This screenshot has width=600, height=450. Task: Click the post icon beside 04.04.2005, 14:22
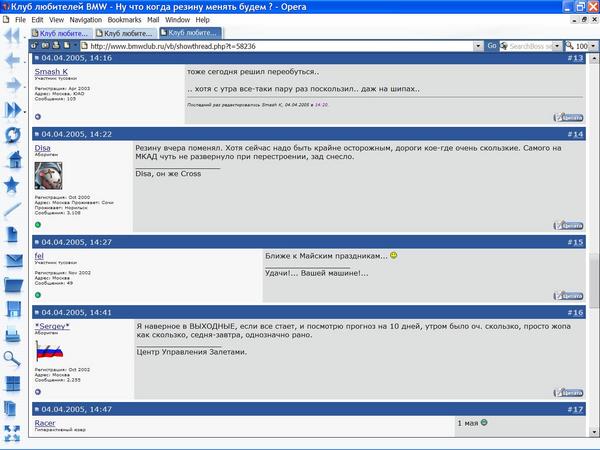[37, 134]
